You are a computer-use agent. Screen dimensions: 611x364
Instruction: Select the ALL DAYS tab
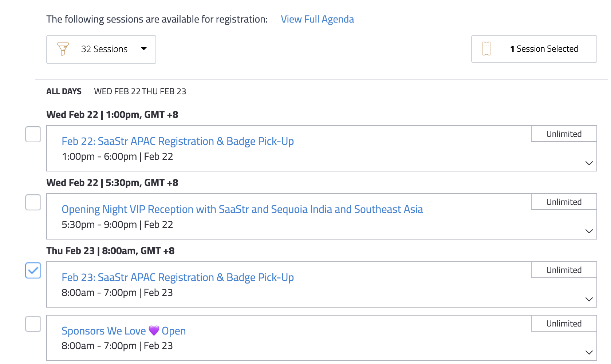(64, 91)
